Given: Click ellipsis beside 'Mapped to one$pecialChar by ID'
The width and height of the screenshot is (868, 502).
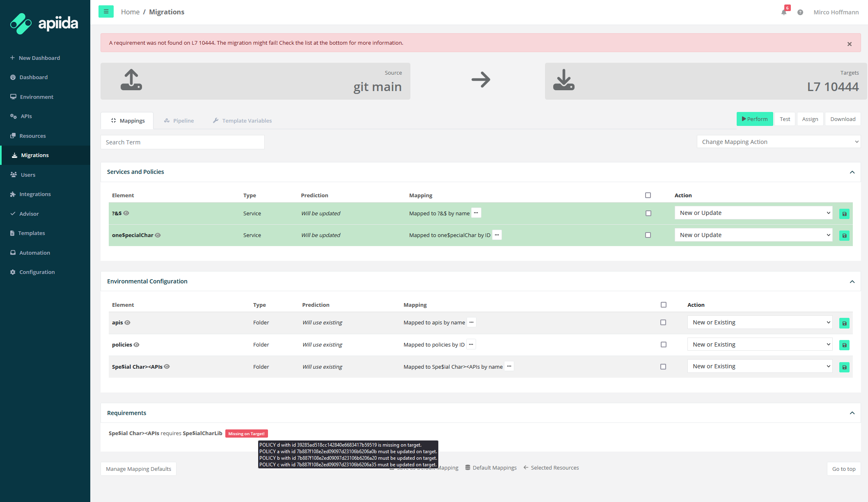Looking at the screenshot, I should click(x=497, y=235).
